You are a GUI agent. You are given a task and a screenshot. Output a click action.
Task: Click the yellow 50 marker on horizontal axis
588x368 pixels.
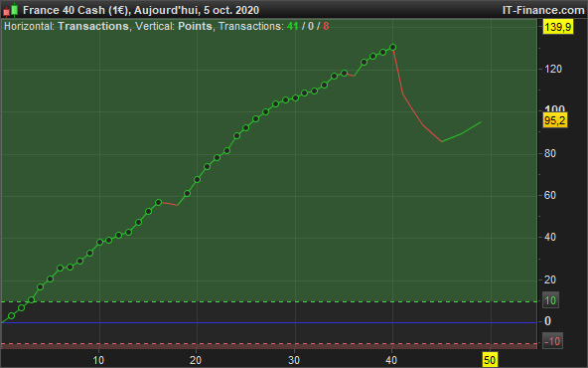490,360
